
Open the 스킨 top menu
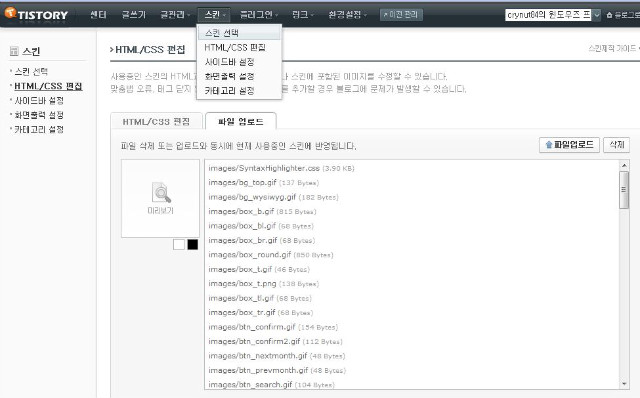point(214,15)
